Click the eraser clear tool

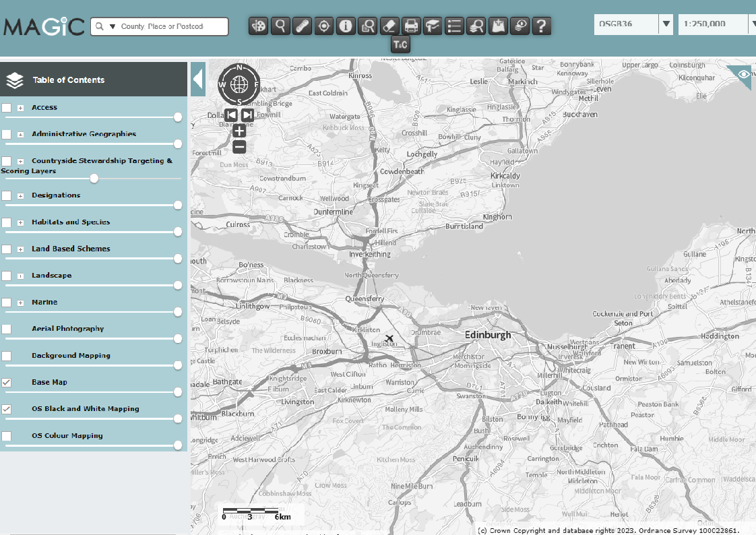389,26
